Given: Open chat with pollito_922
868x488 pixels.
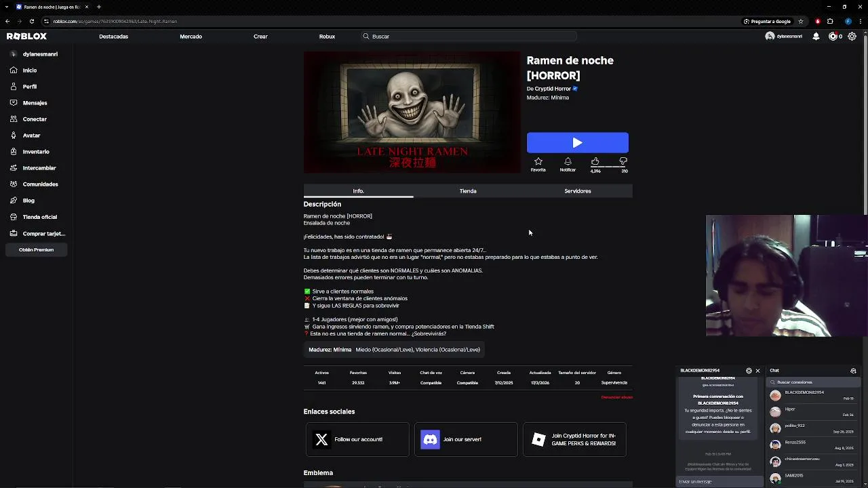Looking at the screenshot, I should tap(814, 428).
